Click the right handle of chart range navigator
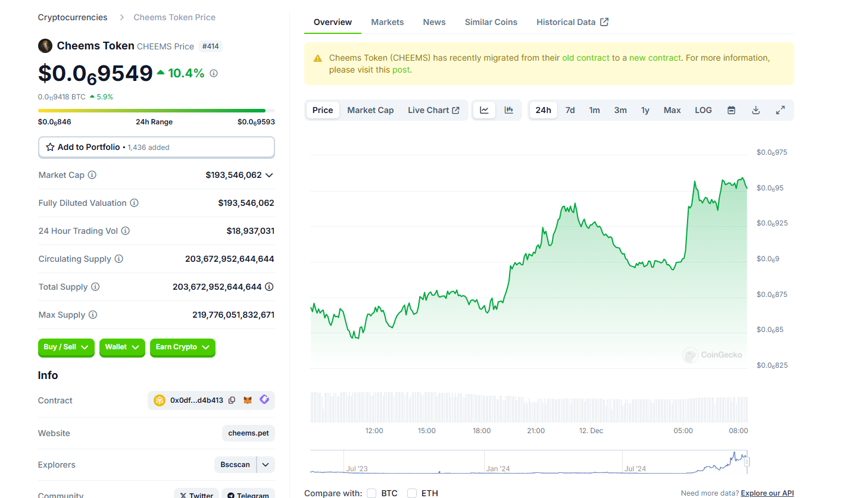This screenshot has height=498, width=868. coord(747,462)
